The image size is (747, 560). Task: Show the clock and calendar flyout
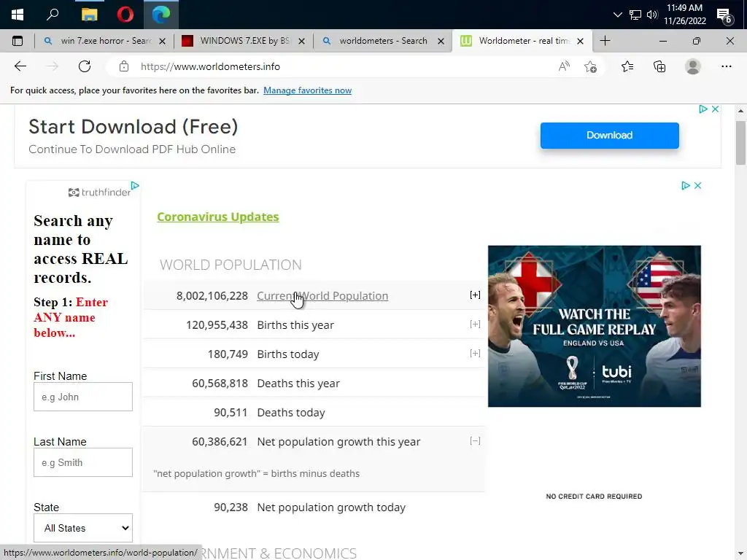pos(684,15)
